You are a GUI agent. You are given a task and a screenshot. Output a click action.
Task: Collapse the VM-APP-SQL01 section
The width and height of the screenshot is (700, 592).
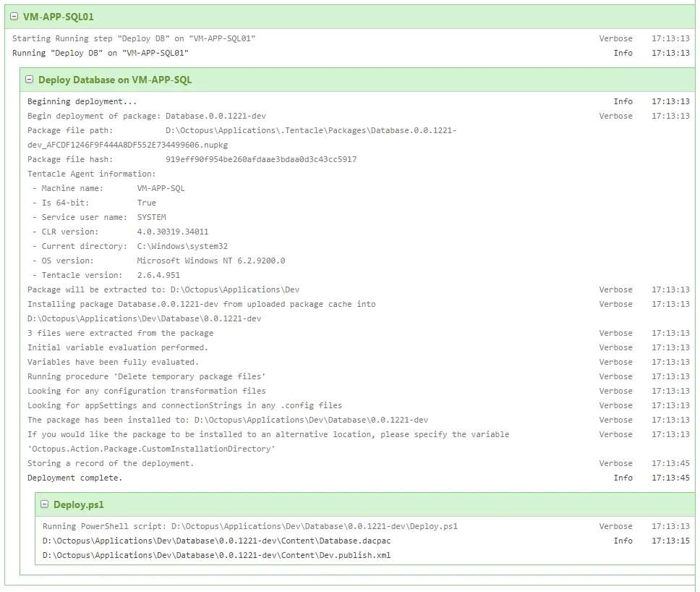pyautogui.click(x=14, y=17)
